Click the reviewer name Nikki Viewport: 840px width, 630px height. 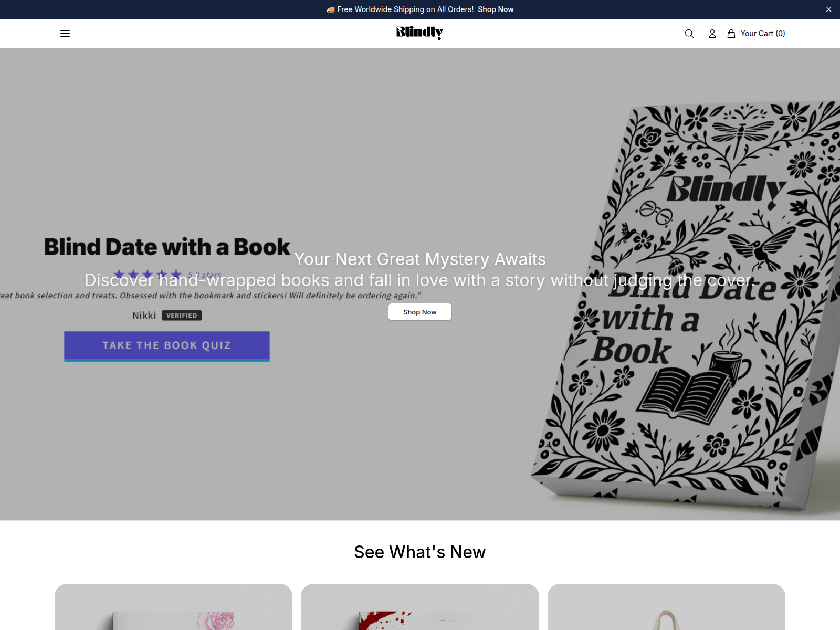pyautogui.click(x=144, y=316)
